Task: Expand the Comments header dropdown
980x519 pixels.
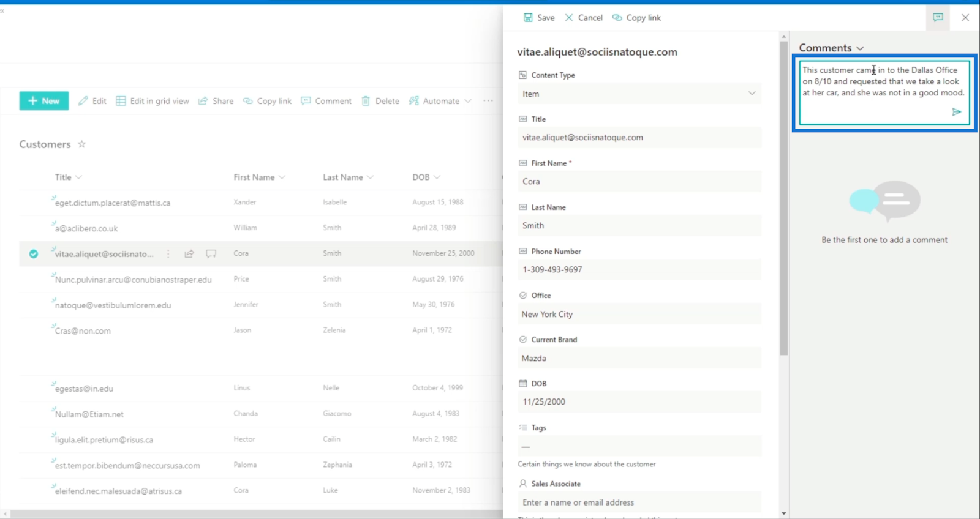Action: point(861,48)
